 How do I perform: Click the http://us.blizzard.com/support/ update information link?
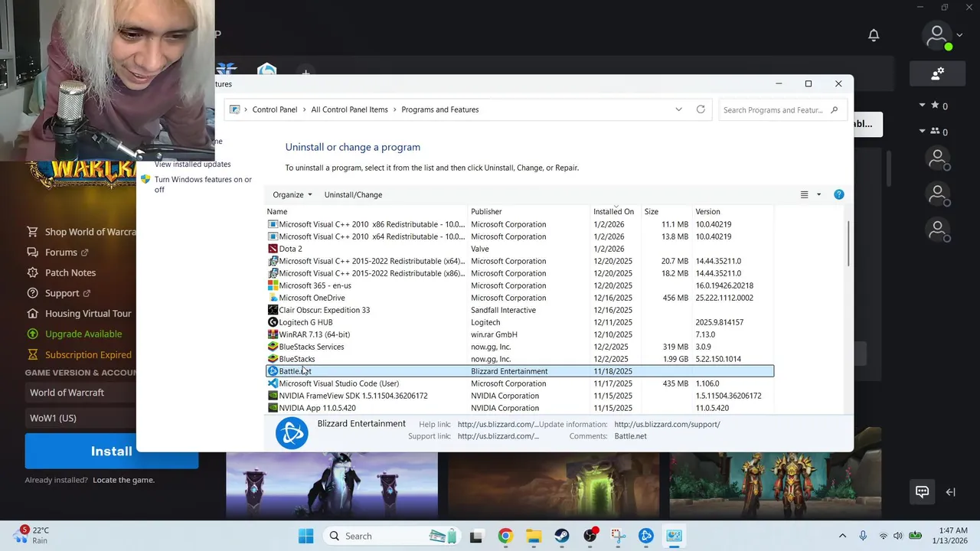point(667,424)
